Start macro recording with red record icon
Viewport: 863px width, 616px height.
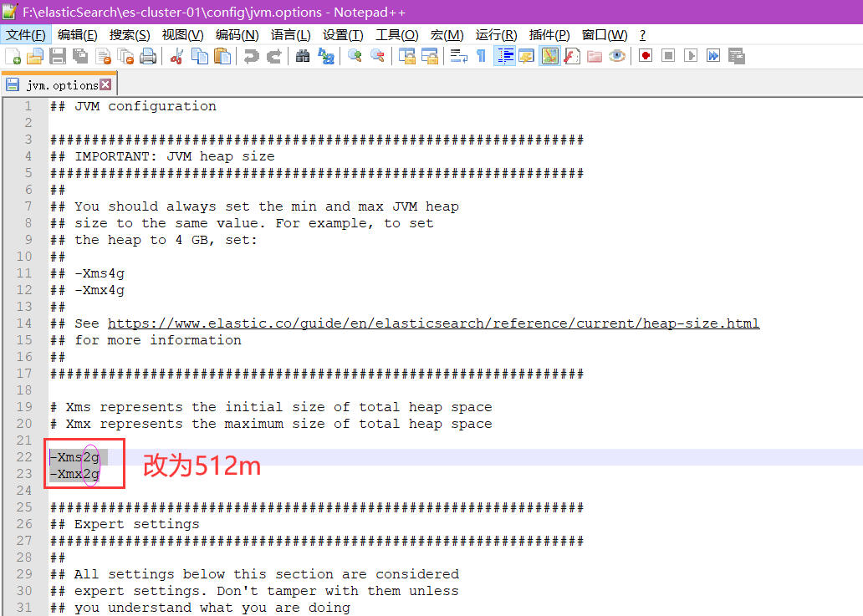[646, 56]
